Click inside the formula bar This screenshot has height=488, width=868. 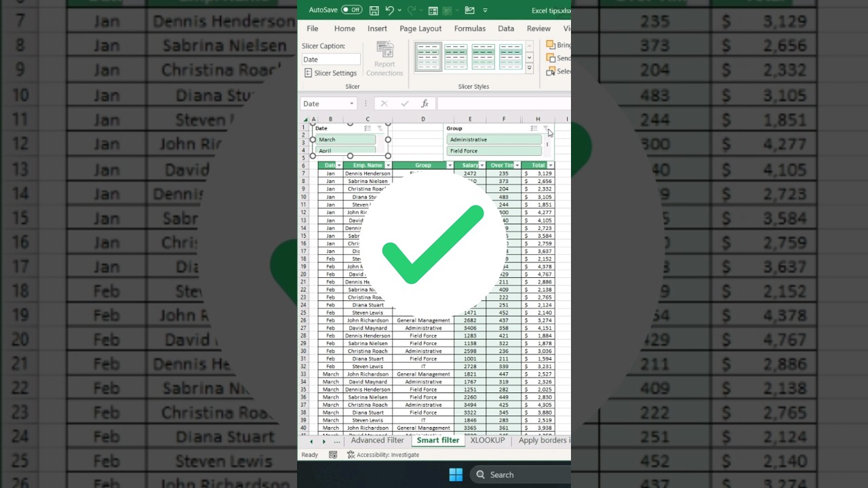pyautogui.click(x=504, y=104)
